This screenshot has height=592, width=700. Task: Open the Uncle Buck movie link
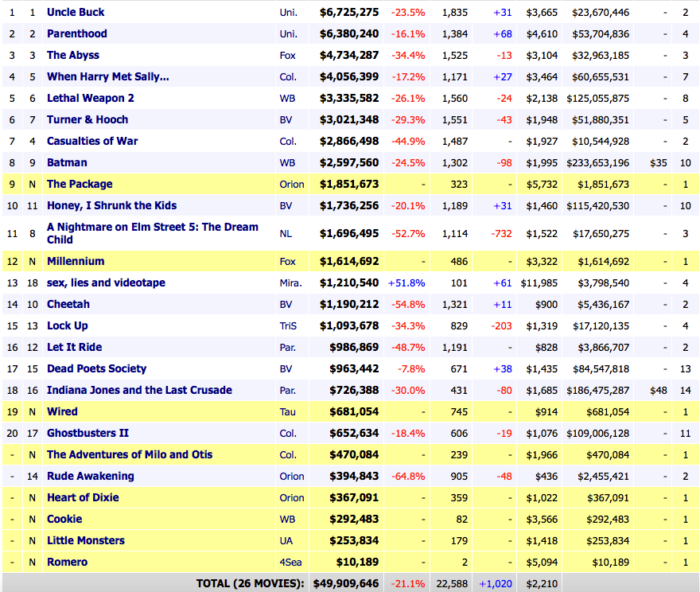pos(76,12)
